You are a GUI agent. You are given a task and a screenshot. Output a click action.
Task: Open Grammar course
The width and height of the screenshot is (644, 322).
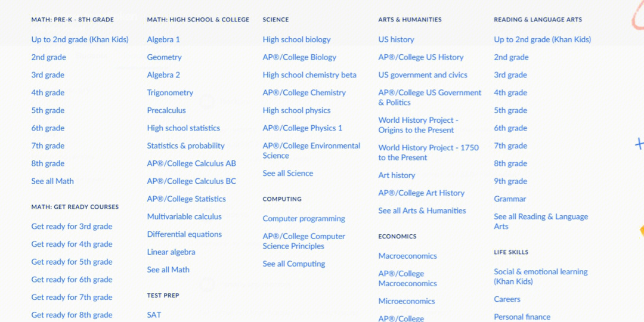pos(510,199)
